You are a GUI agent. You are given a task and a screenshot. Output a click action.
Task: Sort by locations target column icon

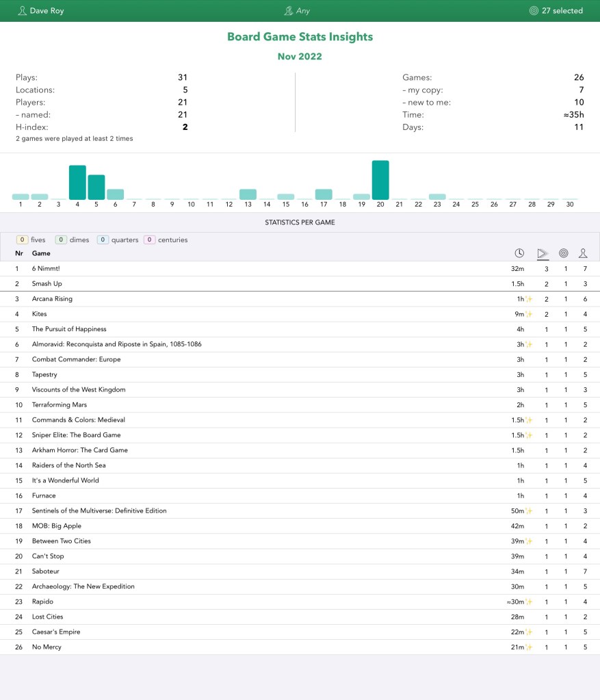tap(563, 253)
